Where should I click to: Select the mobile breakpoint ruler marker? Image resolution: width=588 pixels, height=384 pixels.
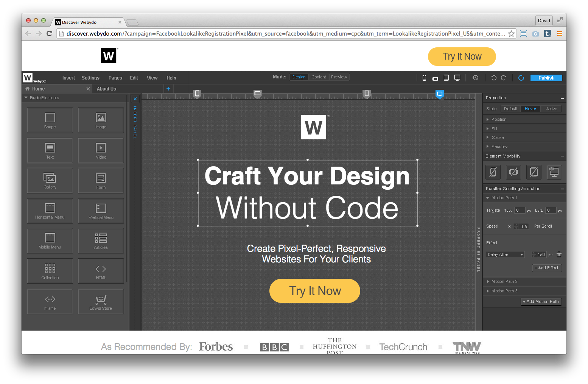tap(197, 94)
